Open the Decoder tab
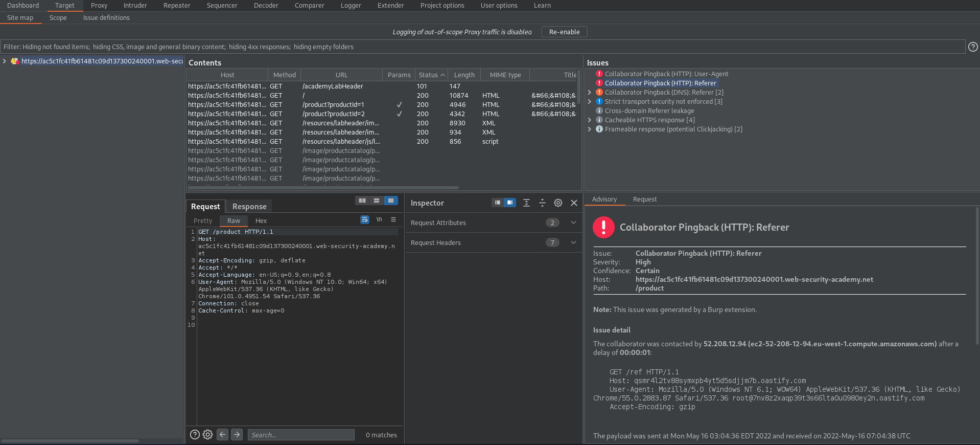 pos(266,5)
